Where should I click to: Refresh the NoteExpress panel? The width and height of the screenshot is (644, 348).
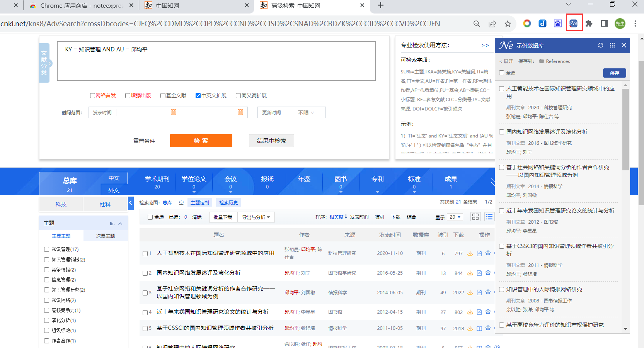tap(601, 45)
